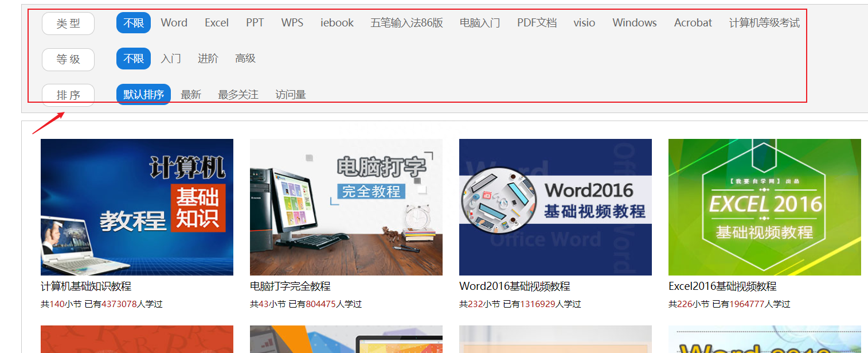The image size is (868, 353).
Task: Open the 计算机基础知识 course thumbnail
Action: pyautogui.click(x=137, y=207)
